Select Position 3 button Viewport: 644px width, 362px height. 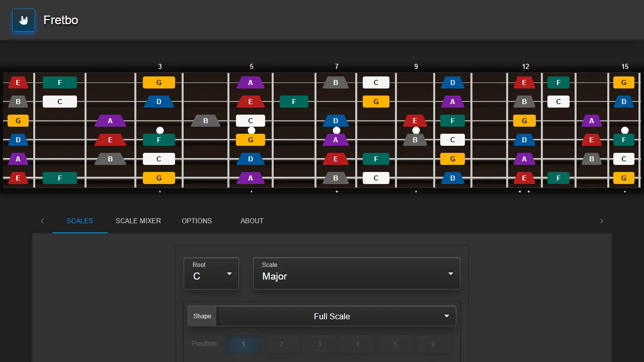pyautogui.click(x=319, y=344)
